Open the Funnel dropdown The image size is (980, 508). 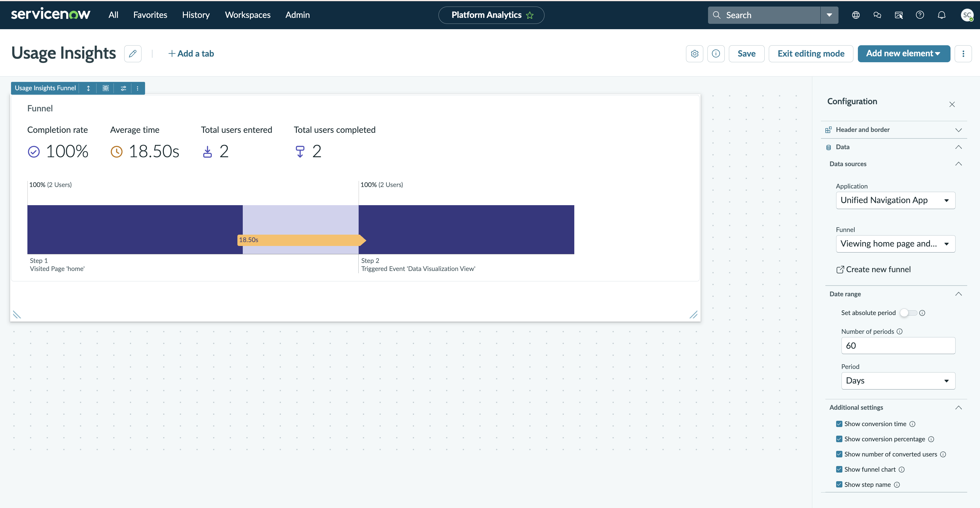895,244
